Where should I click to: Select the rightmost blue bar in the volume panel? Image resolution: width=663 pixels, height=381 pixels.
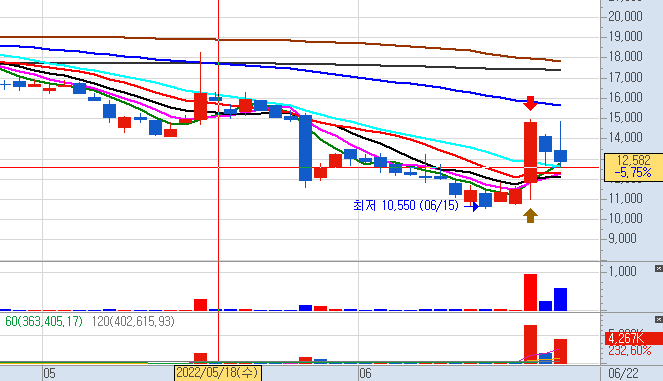coord(561,299)
